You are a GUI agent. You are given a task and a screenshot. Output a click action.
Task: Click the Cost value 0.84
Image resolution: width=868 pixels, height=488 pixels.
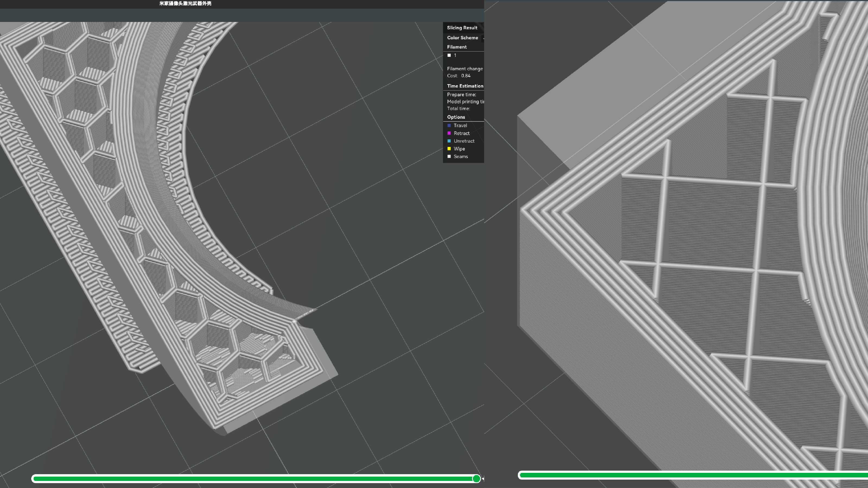click(465, 76)
